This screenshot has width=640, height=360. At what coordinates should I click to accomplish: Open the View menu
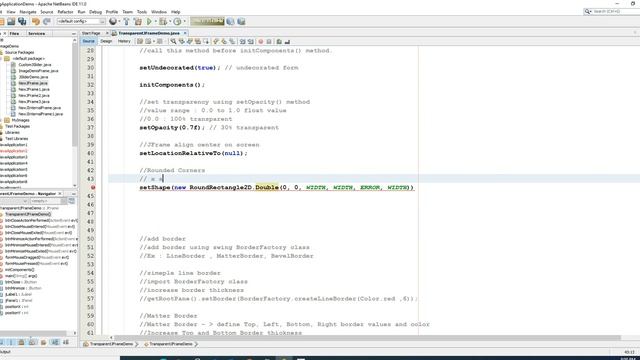click(x=11, y=12)
